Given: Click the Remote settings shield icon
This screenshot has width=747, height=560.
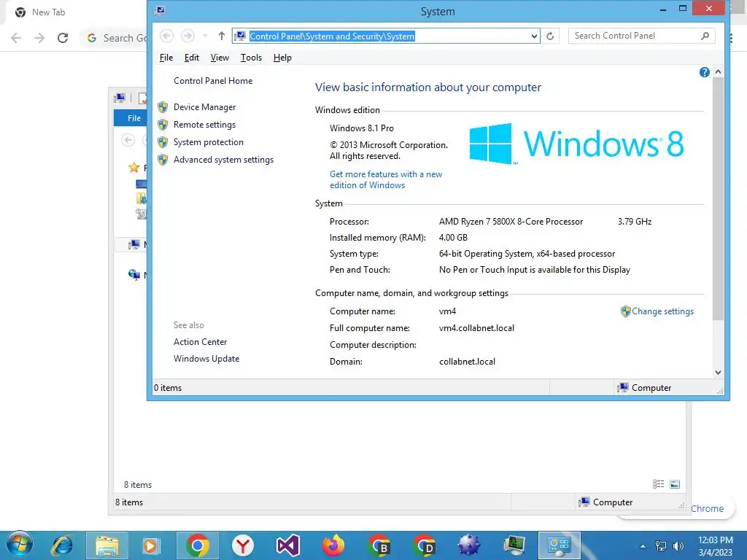Looking at the screenshot, I should [163, 125].
